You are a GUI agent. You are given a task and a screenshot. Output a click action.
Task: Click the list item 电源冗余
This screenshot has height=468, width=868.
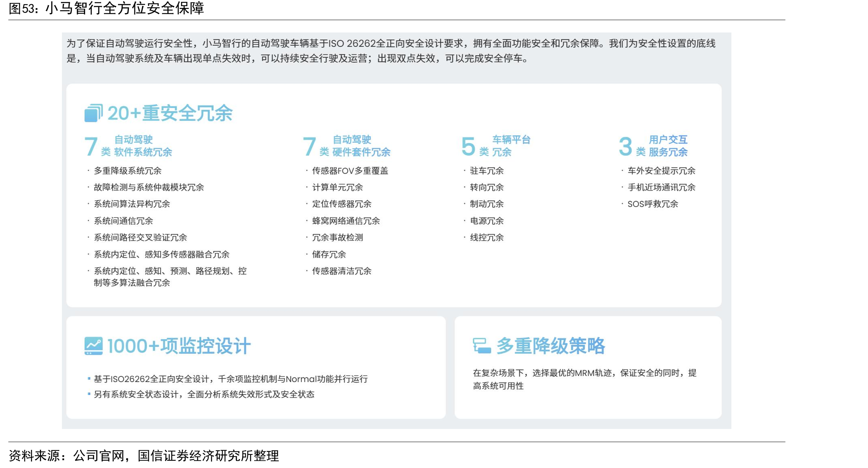click(487, 221)
